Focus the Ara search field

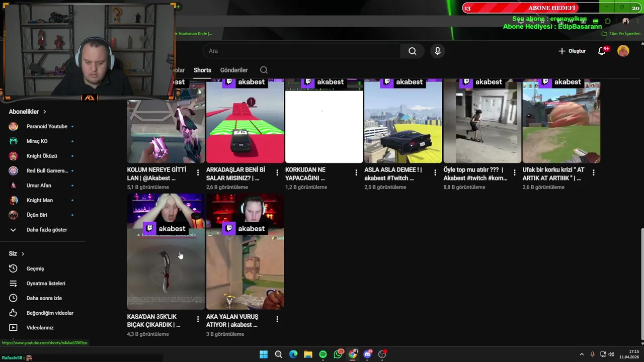(302, 51)
